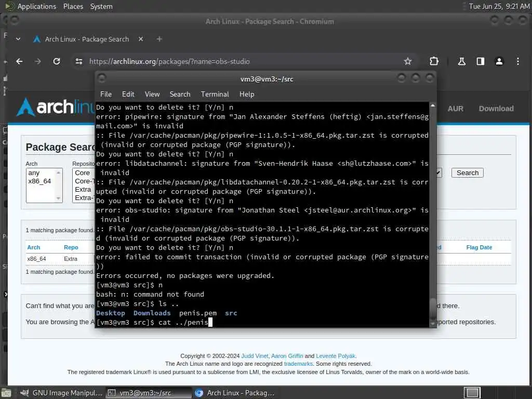Close the Arch Linux Package Search tab

[x=141, y=39]
